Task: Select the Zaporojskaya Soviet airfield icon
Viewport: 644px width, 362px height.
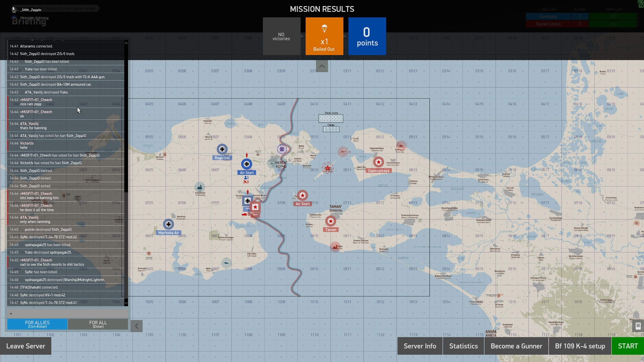Action: (378, 162)
